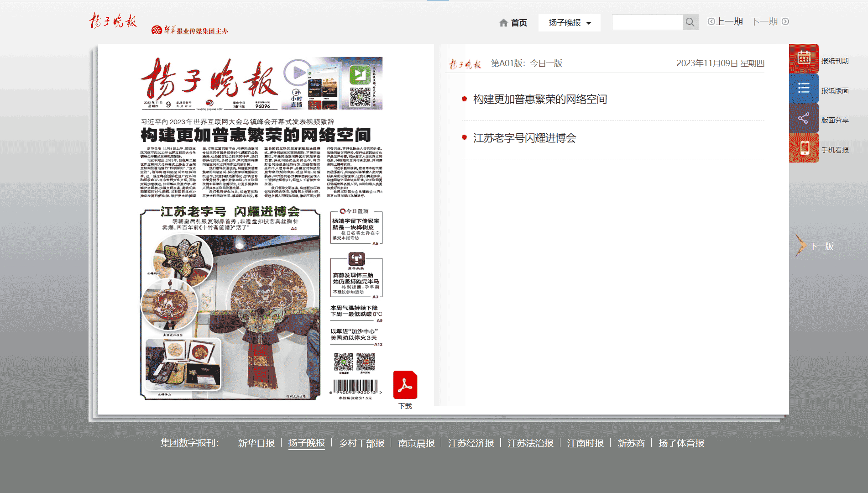Open article 江苏老字号闪耀进博会
The image size is (868, 493).
tap(524, 138)
